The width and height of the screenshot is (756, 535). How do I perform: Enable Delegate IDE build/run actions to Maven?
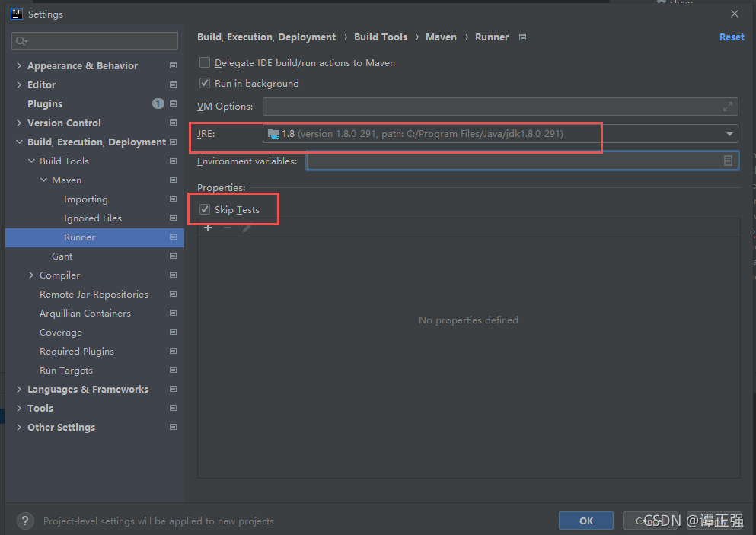[x=205, y=62]
